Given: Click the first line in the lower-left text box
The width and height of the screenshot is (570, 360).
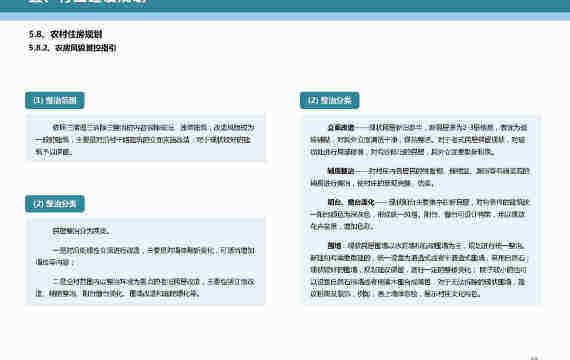Looking at the screenshot, I should tap(81, 231).
